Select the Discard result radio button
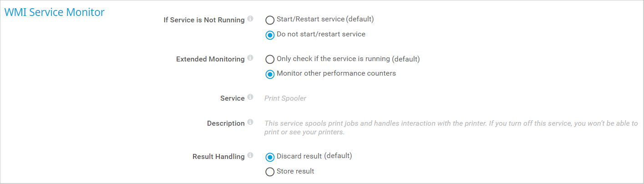This screenshot has height=184, width=644. (x=270, y=157)
